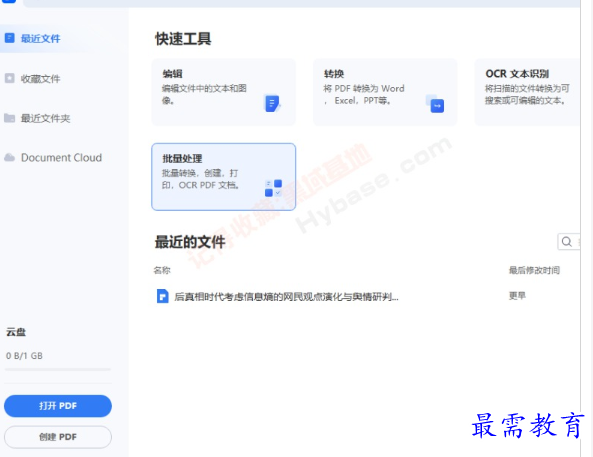This screenshot has width=593, height=457.
Task: Open the 编辑 quick tool card
Action: click(224, 92)
